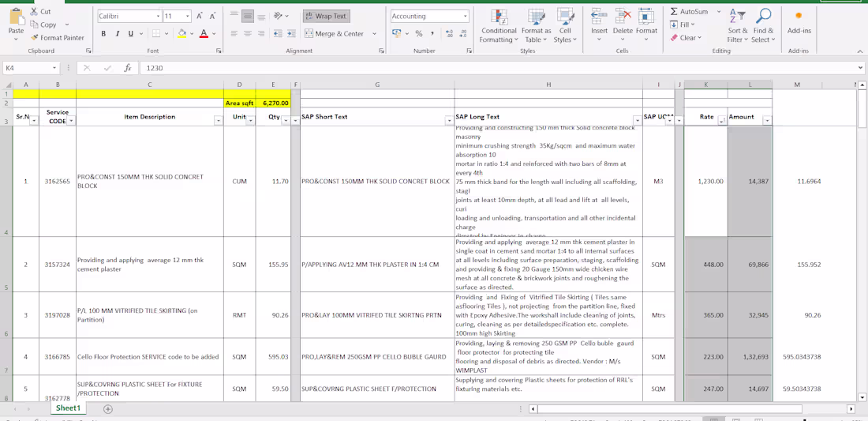The image size is (868, 421).
Task: Increase decimal places
Action: click(449, 34)
